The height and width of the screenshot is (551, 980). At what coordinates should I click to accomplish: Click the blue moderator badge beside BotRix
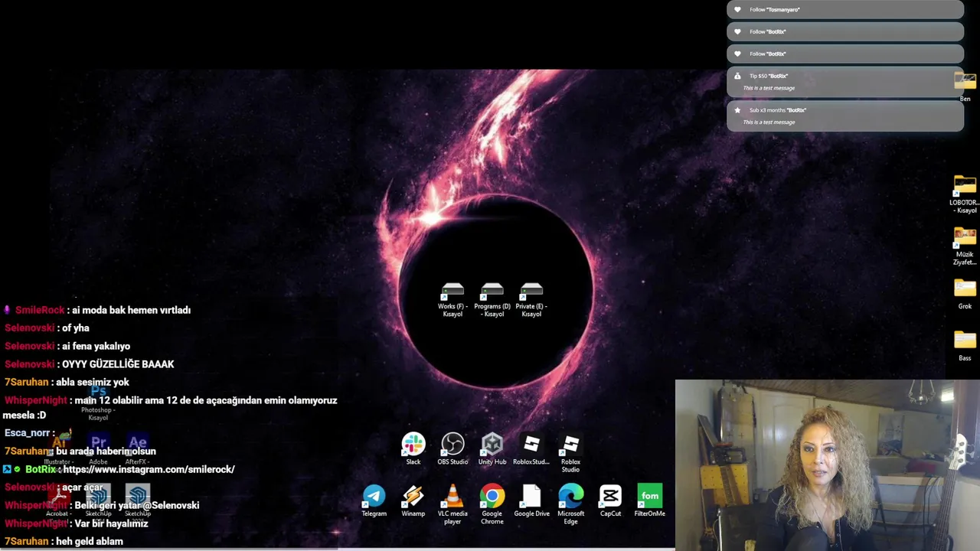(x=7, y=469)
